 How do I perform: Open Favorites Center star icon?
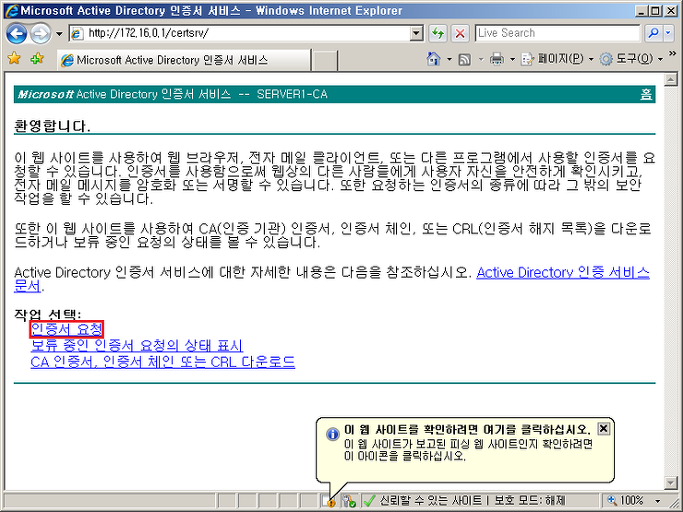[14, 58]
